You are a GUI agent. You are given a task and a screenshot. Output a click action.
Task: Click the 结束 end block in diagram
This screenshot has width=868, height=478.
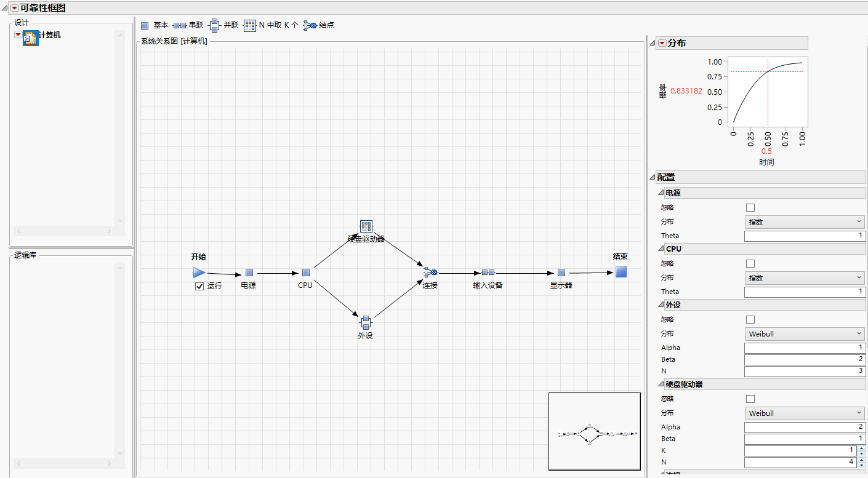click(x=621, y=271)
